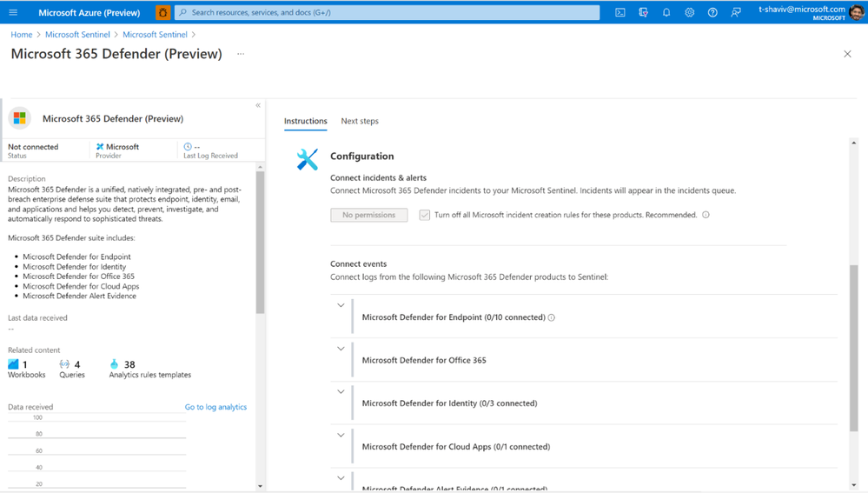Click Microsoft Defender for Cloud Apps bullet text

81,286
